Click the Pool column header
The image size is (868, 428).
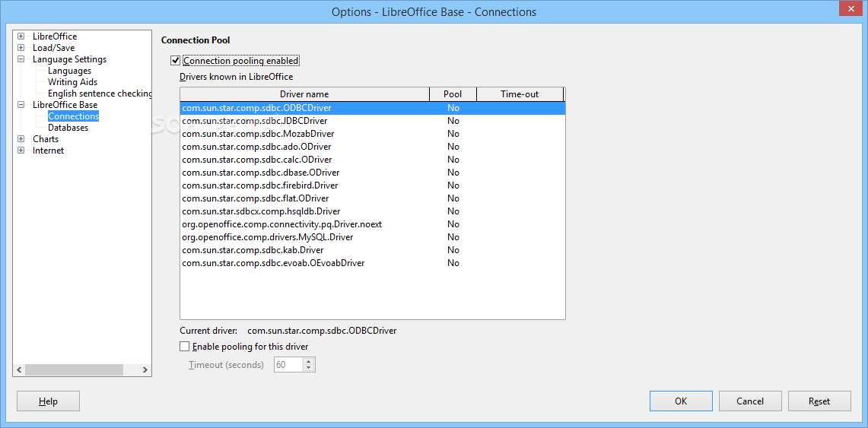[x=453, y=94]
